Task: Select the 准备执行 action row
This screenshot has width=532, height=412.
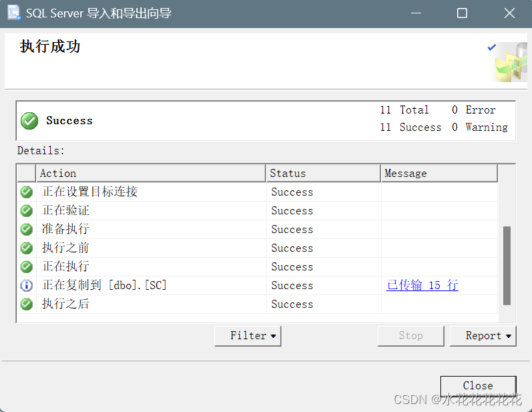Action: (257, 229)
